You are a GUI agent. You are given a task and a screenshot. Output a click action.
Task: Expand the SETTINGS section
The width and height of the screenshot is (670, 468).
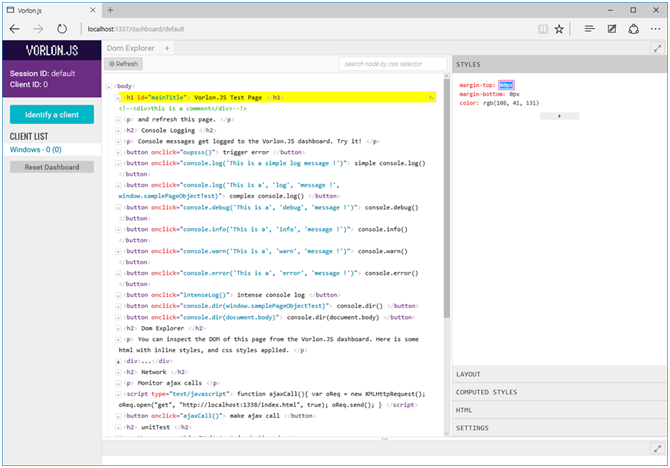[559, 428]
